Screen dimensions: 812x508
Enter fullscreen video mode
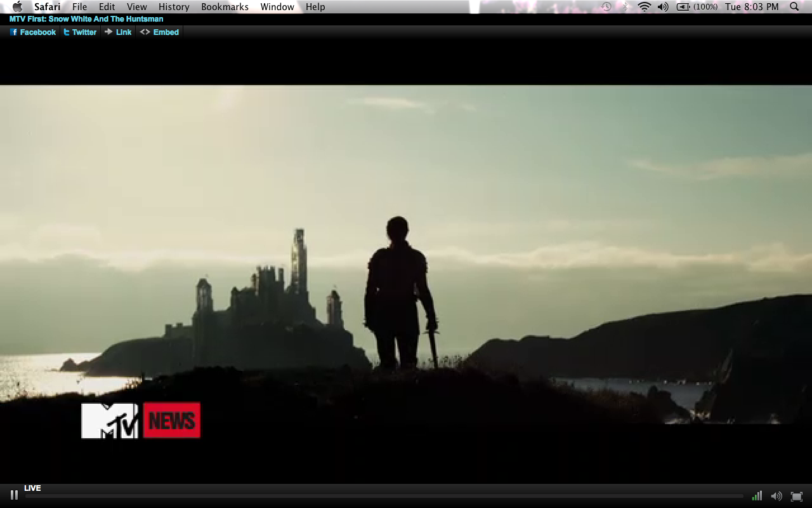796,496
